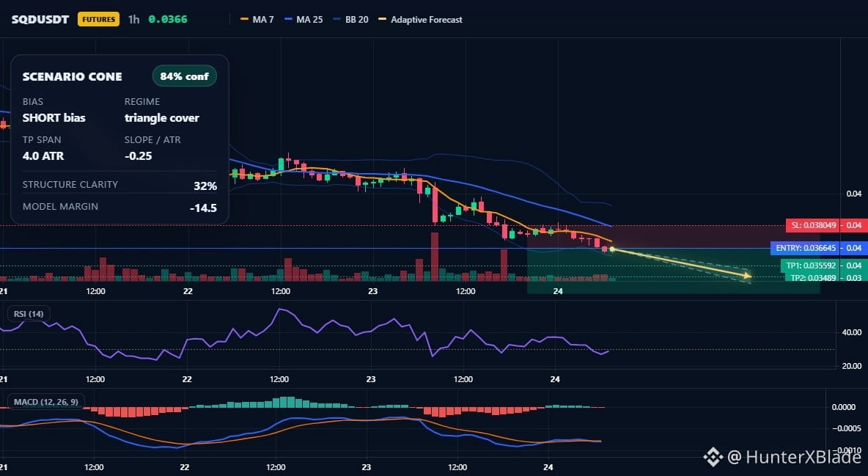Image resolution: width=868 pixels, height=476 pixels.
Task: Click the SQDUSDT symbol name
Action: click(x=40, y=19)
